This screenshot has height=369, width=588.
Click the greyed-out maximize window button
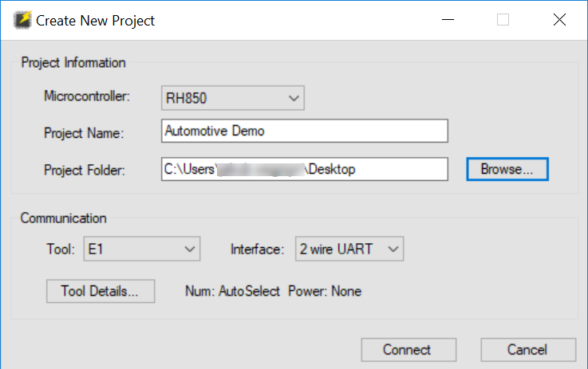coord(503,20)
